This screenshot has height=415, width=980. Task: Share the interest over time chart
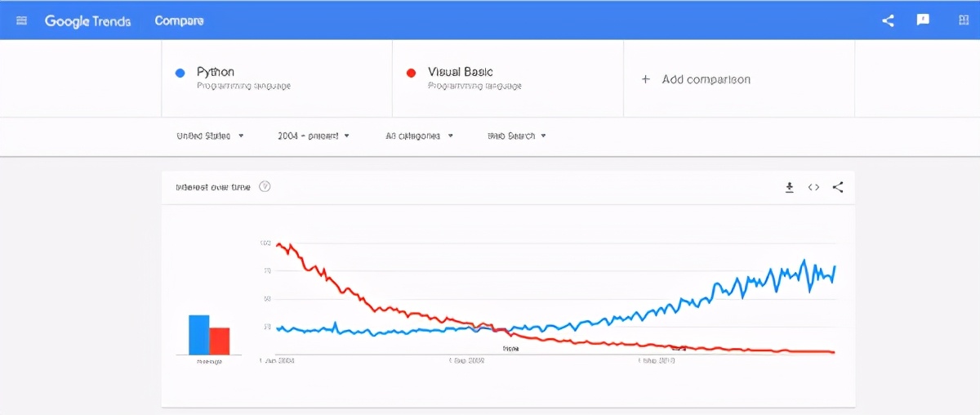pos(838,187)
